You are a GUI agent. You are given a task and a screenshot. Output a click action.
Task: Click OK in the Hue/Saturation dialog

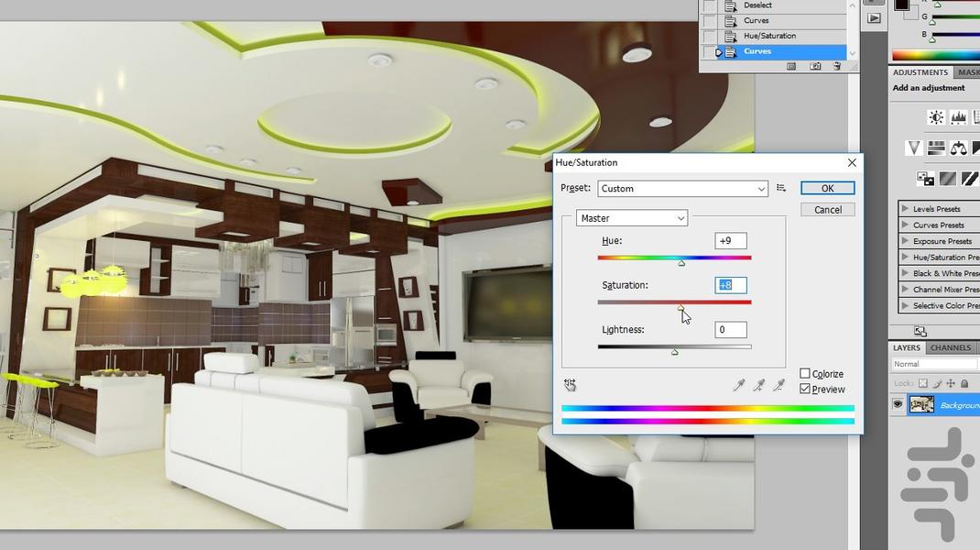pyautogui.click(x=826, y=188)
